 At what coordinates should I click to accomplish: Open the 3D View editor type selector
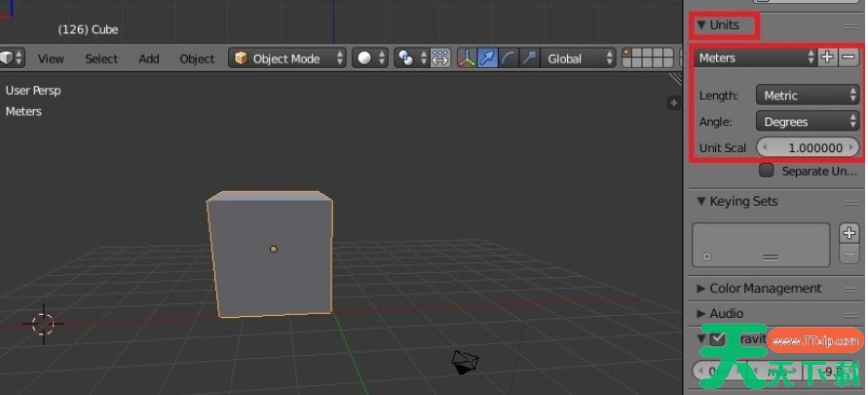(11, 59)
